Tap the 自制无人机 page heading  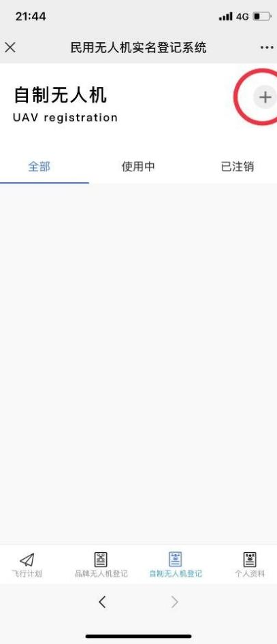[60, 95]
